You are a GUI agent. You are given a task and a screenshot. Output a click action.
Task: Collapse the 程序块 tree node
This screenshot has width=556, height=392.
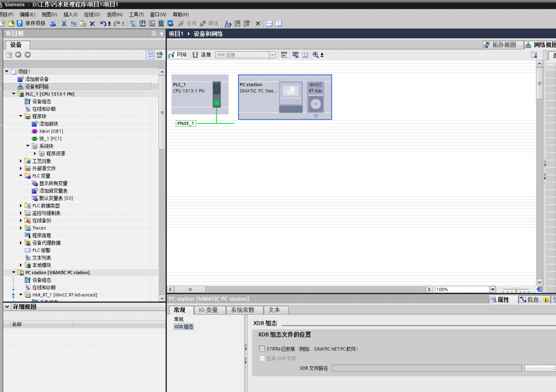pos(21,116)
